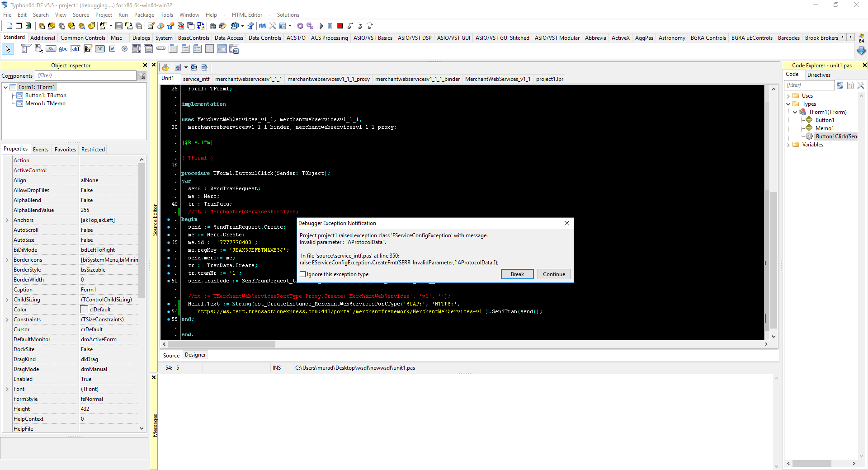The height and width of the screenshot is (470, 868).
Task: Select Button1Click node in Code Explorer
Action: pyautogui.click(x=836, y=136)
